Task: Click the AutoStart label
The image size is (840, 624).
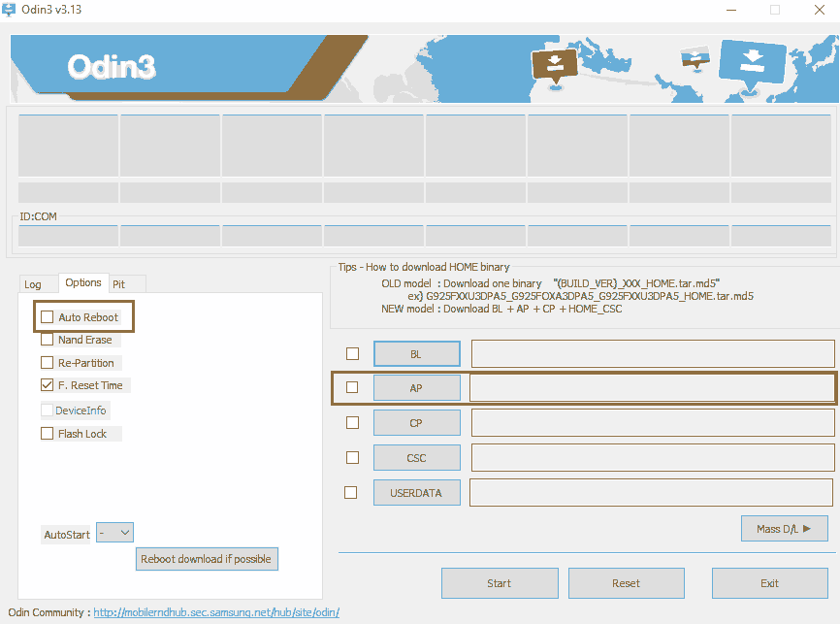Action: point(67,535)
